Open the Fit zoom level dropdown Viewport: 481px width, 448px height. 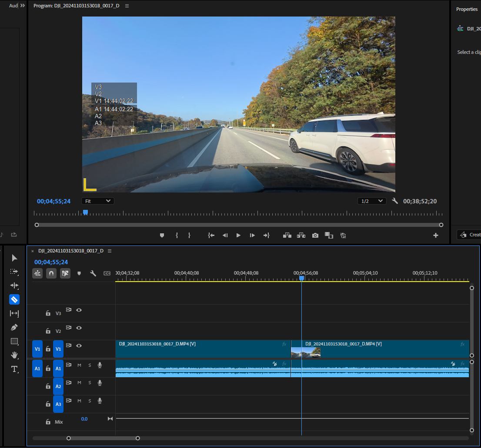(97, 201)
